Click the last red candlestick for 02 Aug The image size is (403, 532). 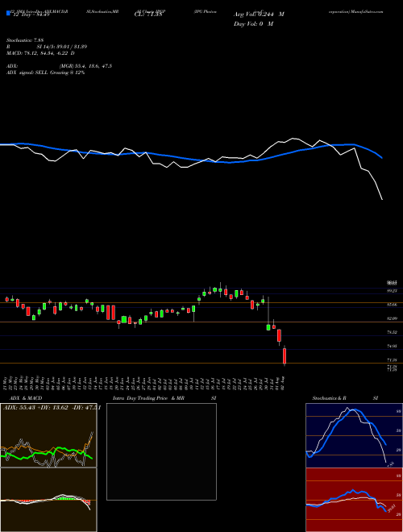[x=285, y=355]
